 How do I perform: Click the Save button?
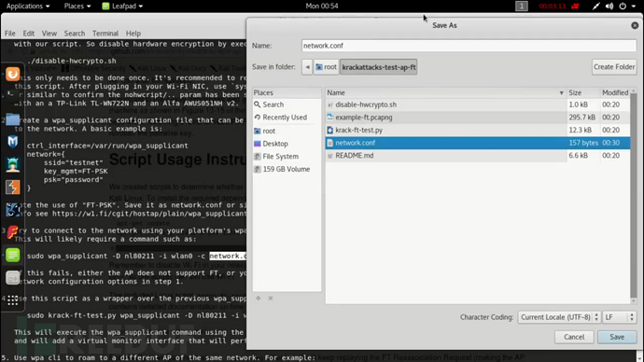(617, 337)
